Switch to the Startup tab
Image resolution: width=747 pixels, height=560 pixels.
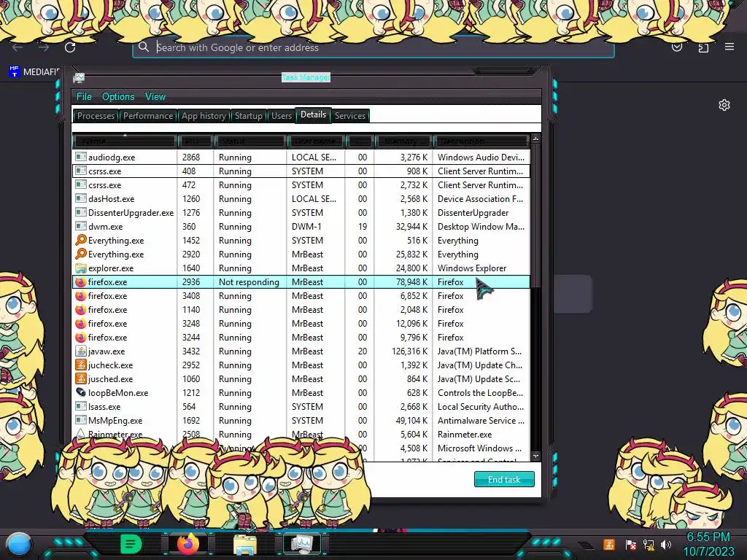click(x=248, y=116)
